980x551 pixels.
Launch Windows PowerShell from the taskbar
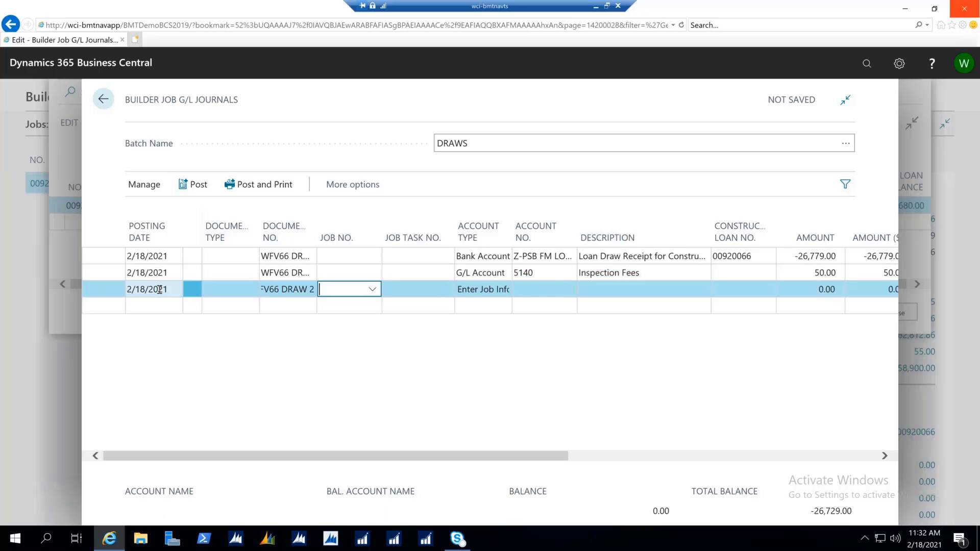click(x=204, y=538)
